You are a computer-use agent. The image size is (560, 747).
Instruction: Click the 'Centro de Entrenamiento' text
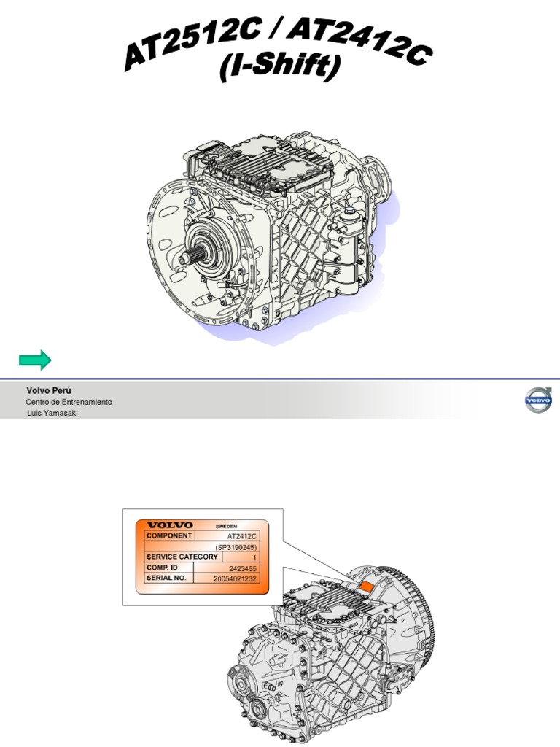point(69,402)
